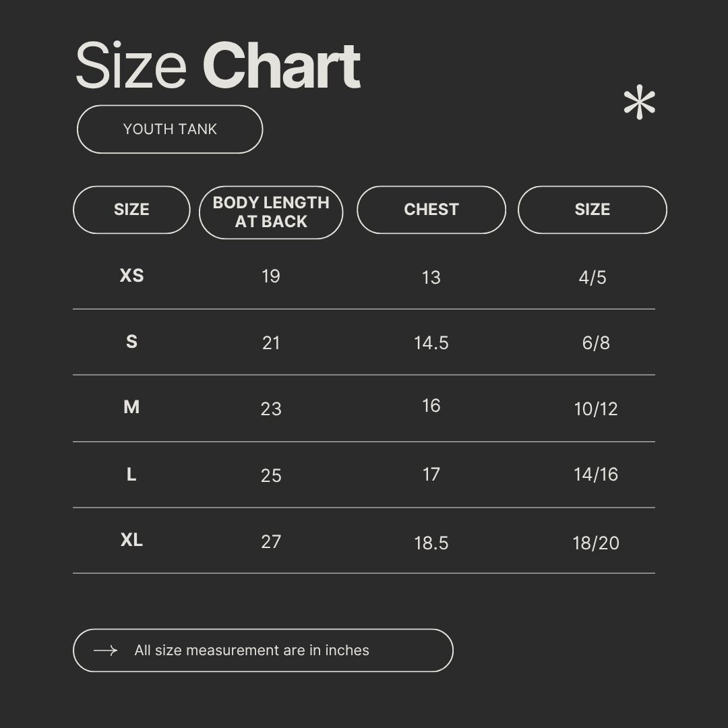Viewport: 728px width, 728px height.
Task: Select the L row label
Action: pos(131,475)
